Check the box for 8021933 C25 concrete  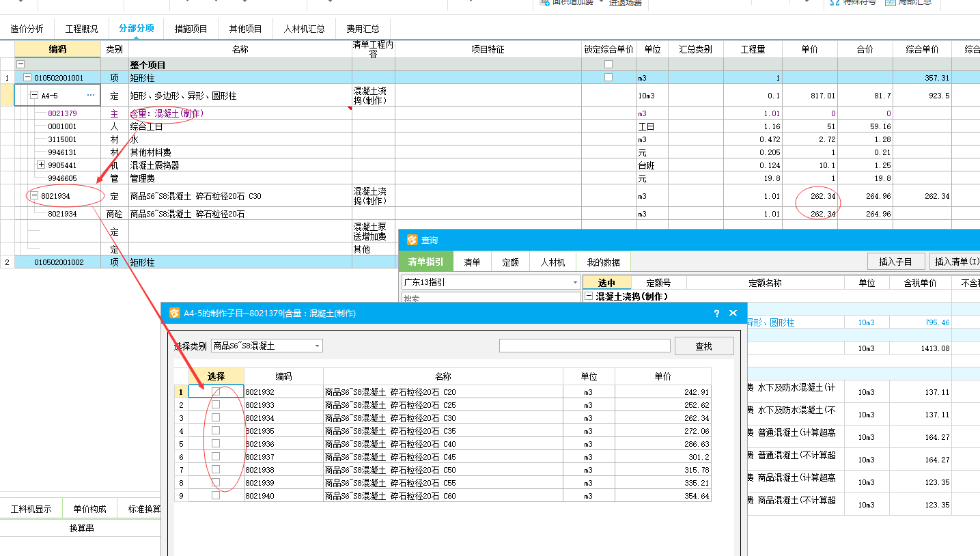[x=216, y=405]
